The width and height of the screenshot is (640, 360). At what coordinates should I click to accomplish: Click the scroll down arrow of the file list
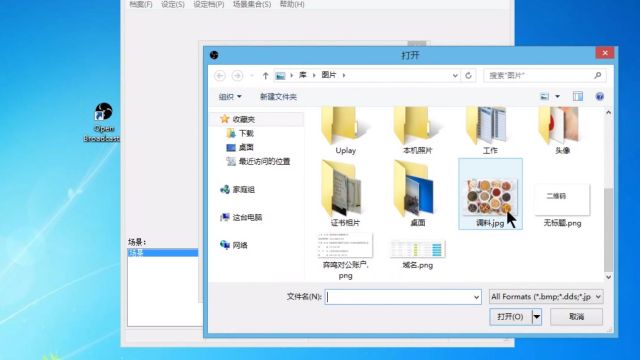click(x=608, y=277)
